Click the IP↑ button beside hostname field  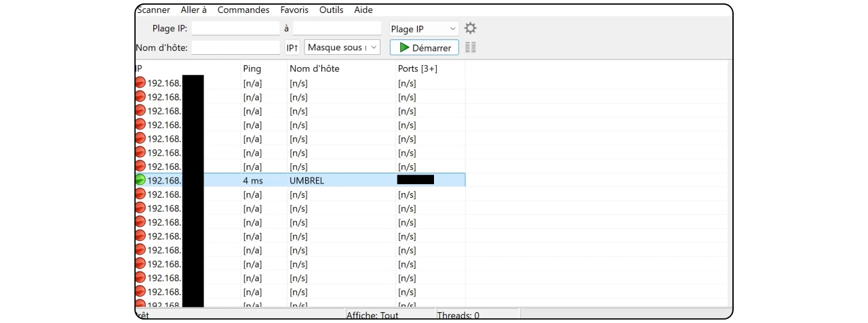coord(292,47)
